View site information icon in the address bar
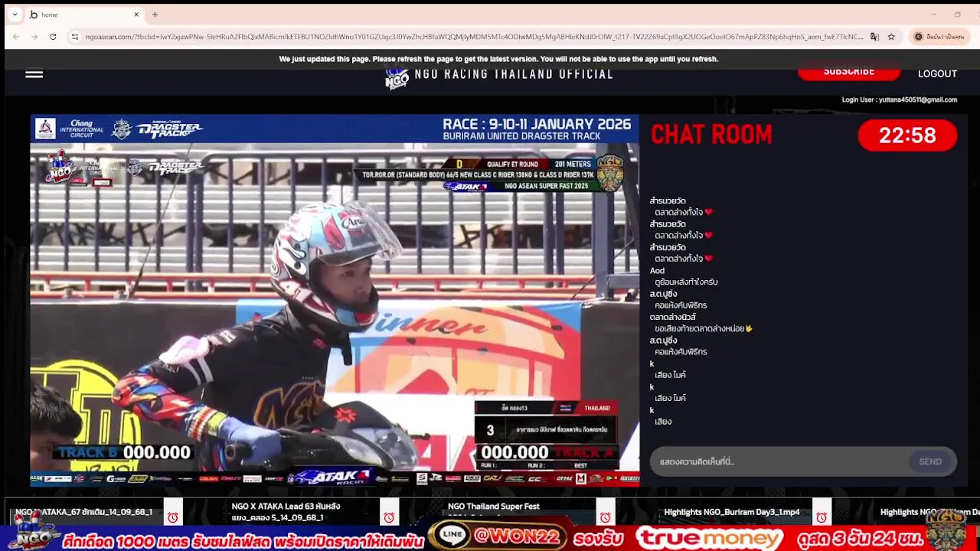Viewport: 980px width, 551px height. tap(75, 37)
